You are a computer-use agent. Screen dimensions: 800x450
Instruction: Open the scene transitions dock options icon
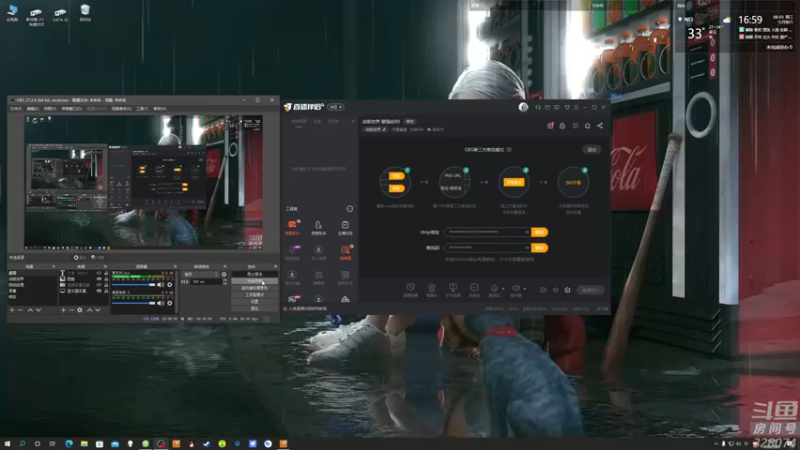point(225,266)
